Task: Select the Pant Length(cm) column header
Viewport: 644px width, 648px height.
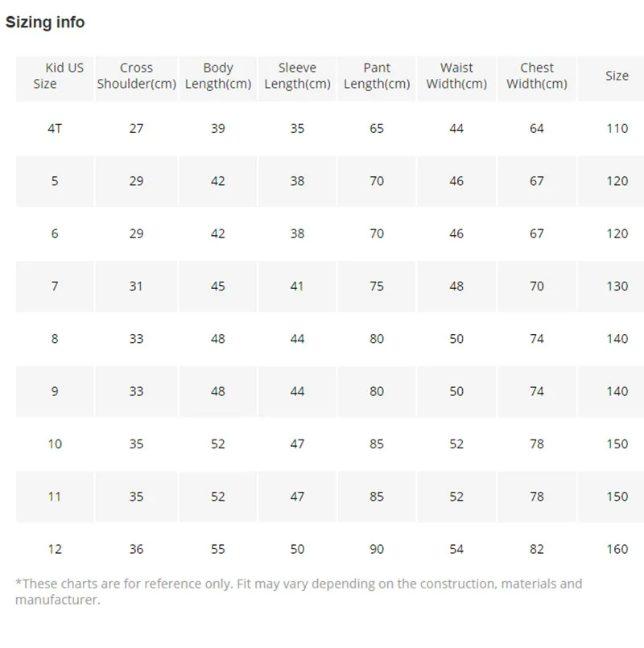Action: click(x=377, y=76)
